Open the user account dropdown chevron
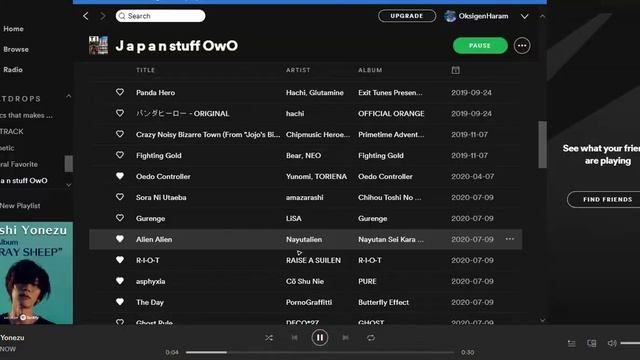This screenshot has width=640, height=360. pyautogui.click(x=524, y=16)
